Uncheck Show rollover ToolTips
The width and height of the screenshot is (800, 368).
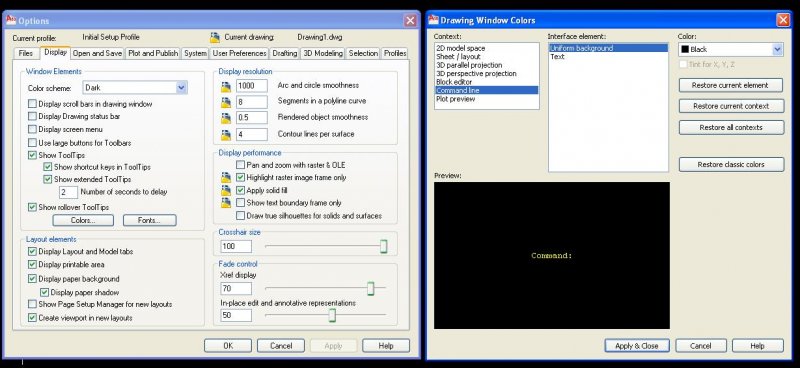tap(33, 207)
